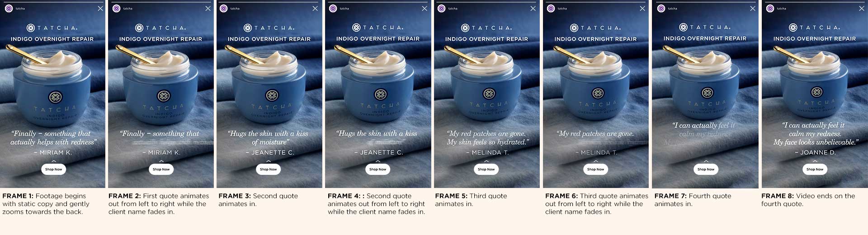Click the tatcha profile avatar in Frame 8
The width and height of the screenshot is (868, 235).
point(770,8)
